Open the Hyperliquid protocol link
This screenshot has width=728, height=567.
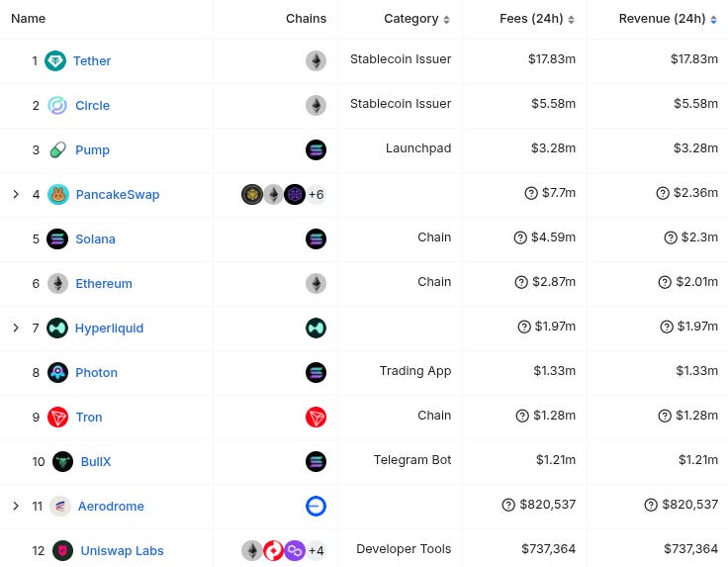tap(109, 328)
